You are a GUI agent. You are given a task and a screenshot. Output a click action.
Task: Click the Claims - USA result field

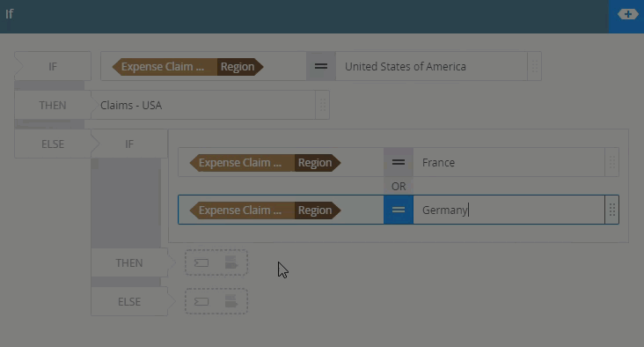(204, 106)
